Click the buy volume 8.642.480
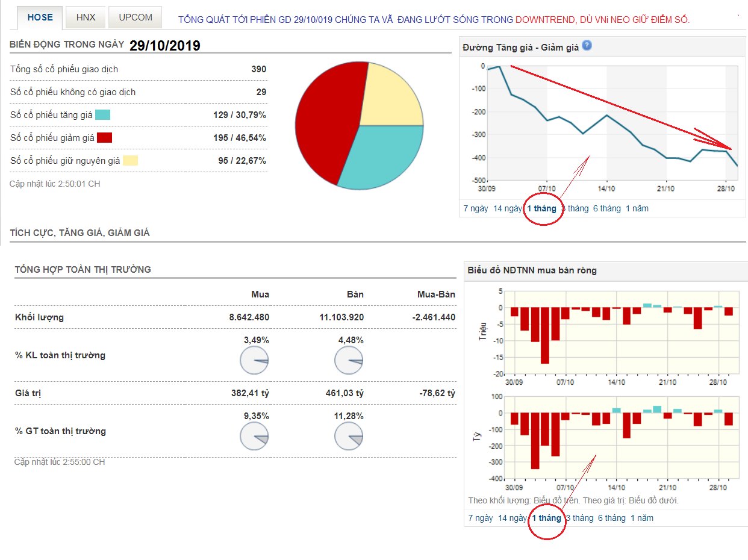Screen dimensions: 748x560 249,317
